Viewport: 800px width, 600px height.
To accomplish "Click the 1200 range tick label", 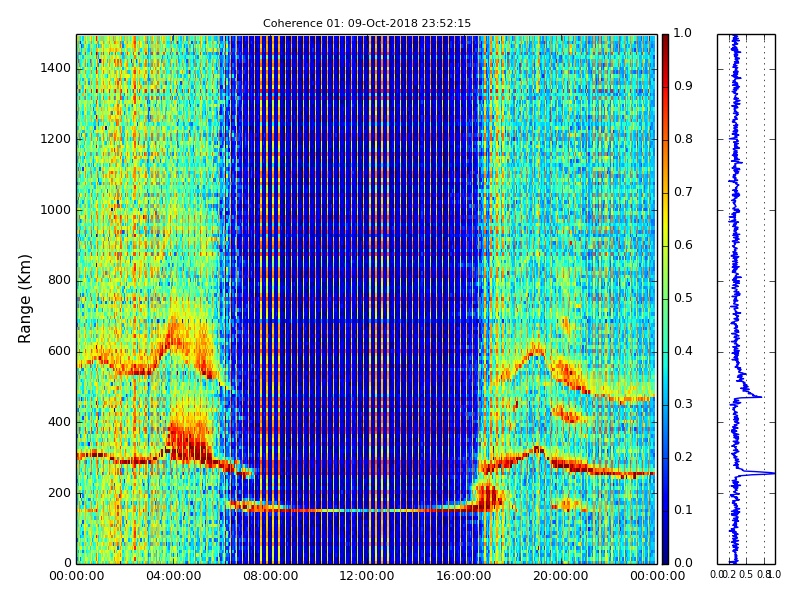I will (55, 139).
